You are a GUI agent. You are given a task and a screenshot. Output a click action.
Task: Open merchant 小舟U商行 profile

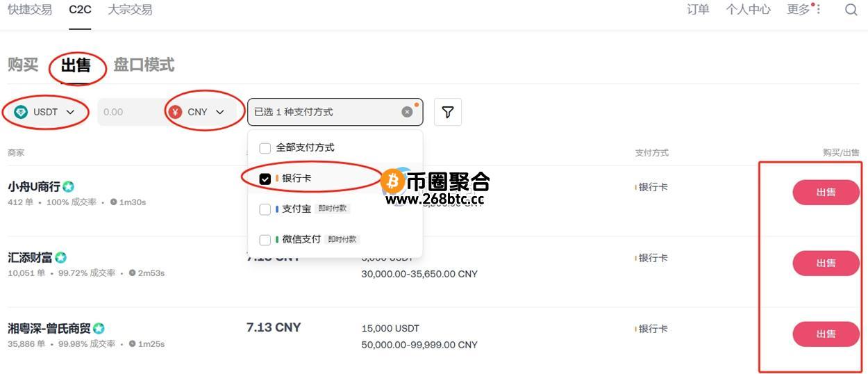[33, 187]
